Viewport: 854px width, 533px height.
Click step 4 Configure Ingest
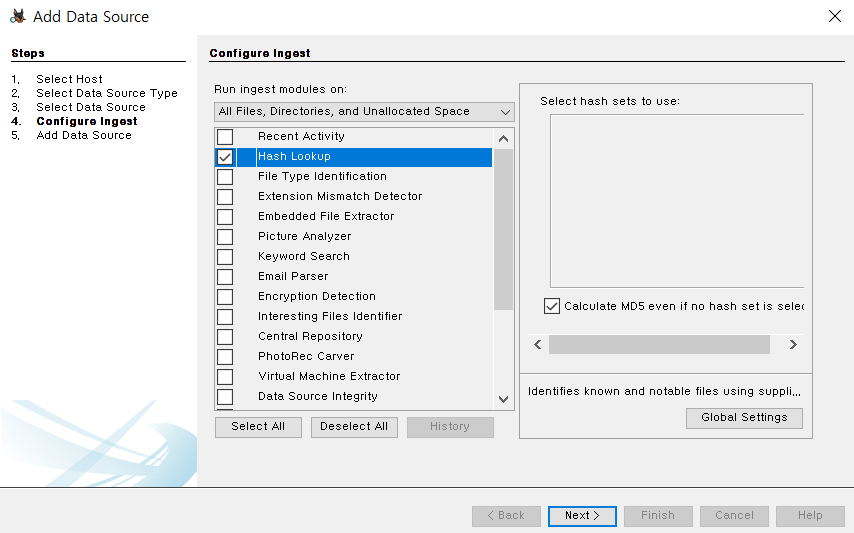pyautogui.click(x=87, y=121)
